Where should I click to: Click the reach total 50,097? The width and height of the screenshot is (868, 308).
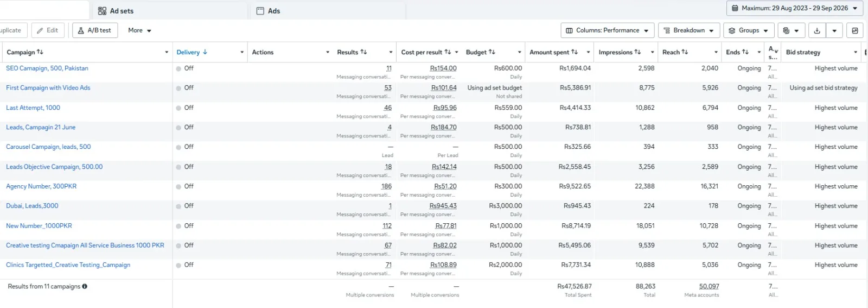tap(709, 286)
